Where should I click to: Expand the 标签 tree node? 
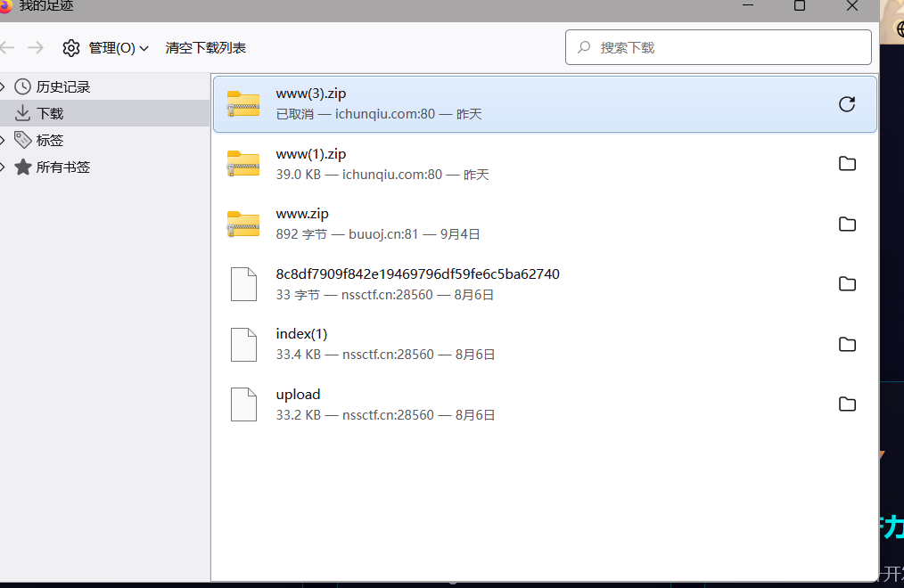[x=4, y=141]
